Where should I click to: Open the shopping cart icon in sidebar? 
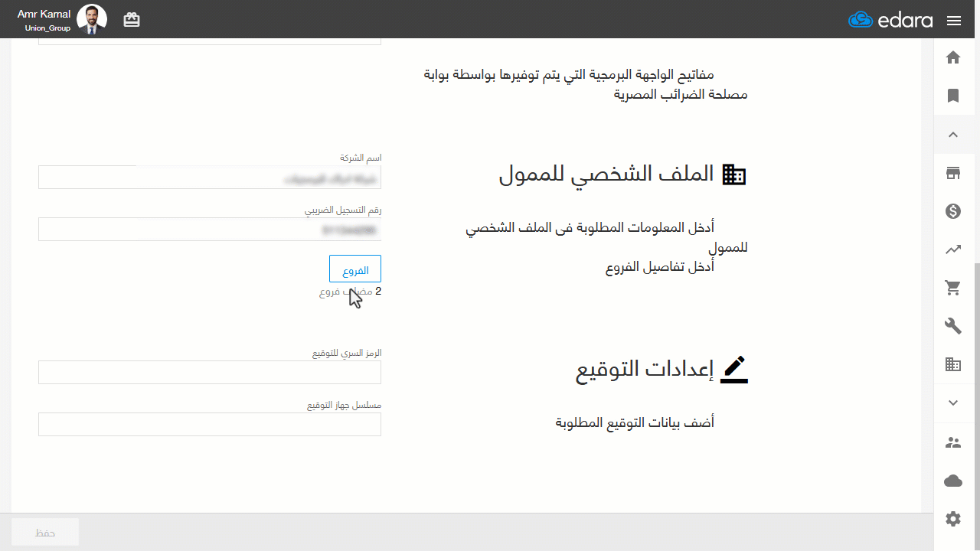pos(953,288)
